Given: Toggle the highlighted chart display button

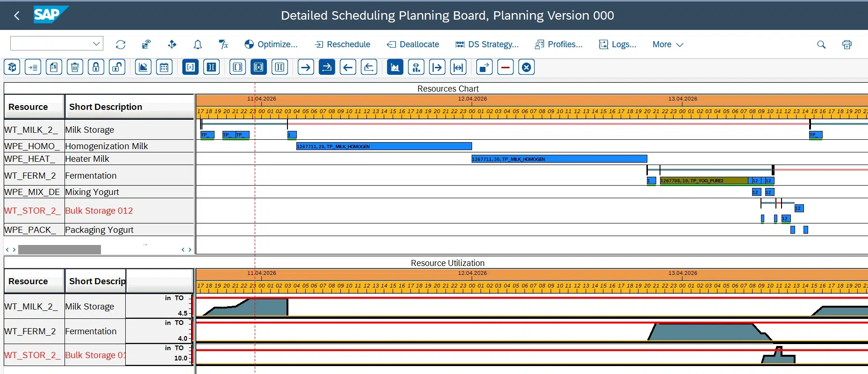Looking at the screenshot, I should click(395, 67).
